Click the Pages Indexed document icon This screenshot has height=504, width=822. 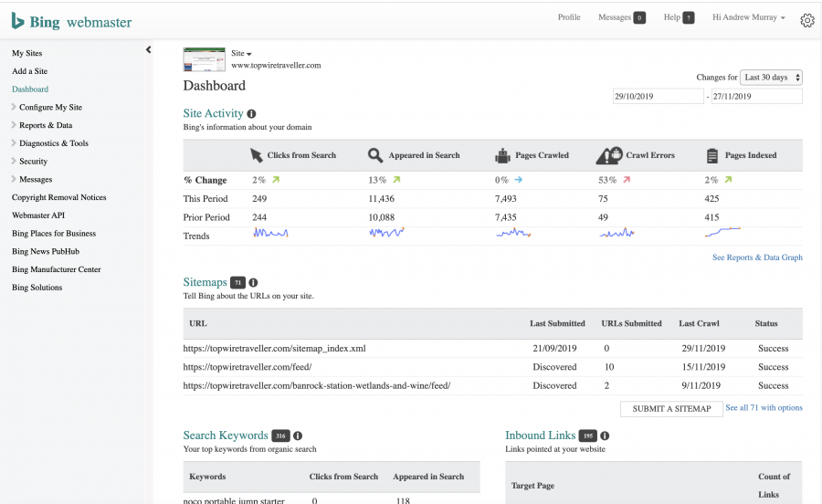[711, 155]
